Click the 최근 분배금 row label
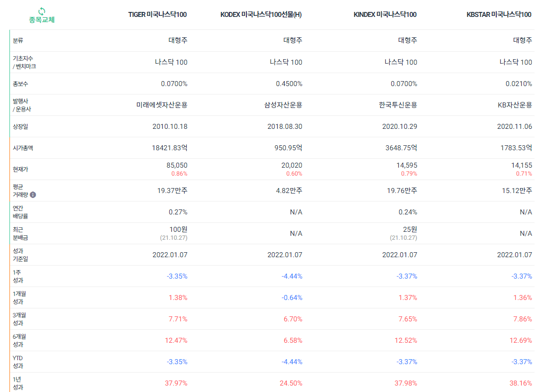 pos(20,234)
